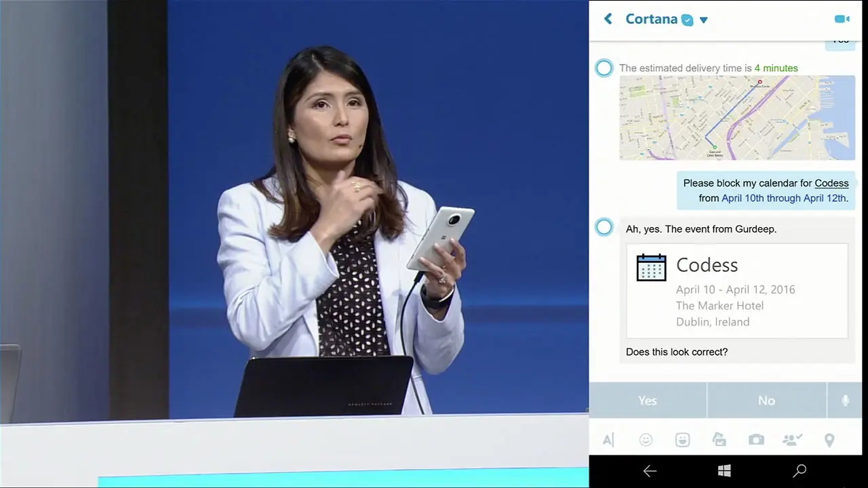This screenshot has height=488, width=868.
Task: Share a contact using the people icon
Action: click(792, 441)
